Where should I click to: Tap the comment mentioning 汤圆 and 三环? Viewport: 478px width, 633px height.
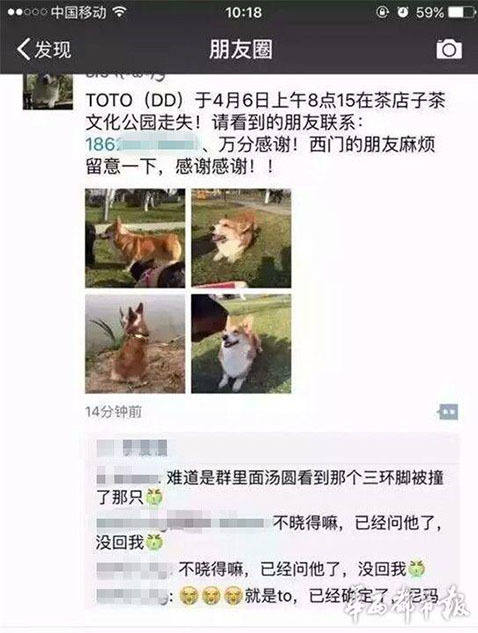click(270, 488)
